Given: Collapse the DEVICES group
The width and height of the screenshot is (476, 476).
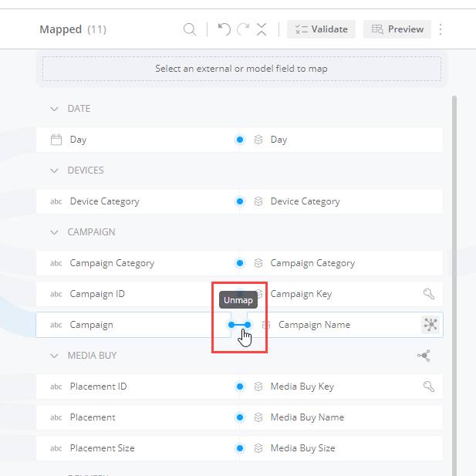Looking at the screenshot, I should [54, 170].
